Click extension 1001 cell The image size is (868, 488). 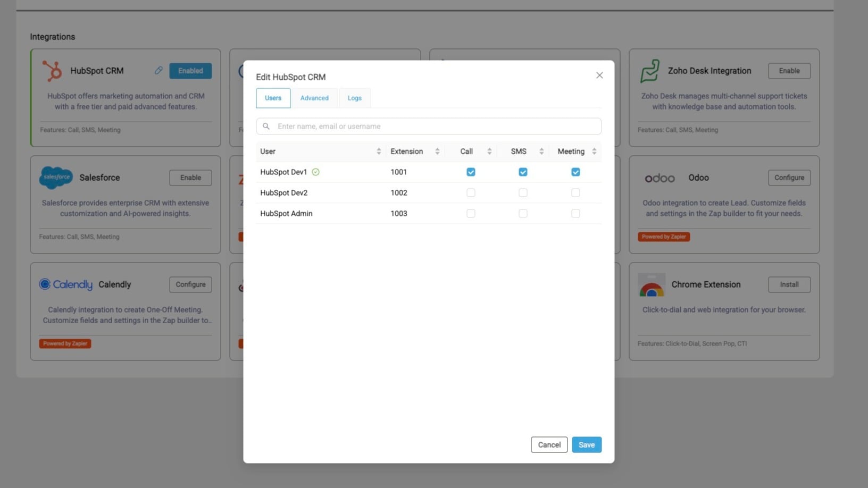(x=399, y=172)
